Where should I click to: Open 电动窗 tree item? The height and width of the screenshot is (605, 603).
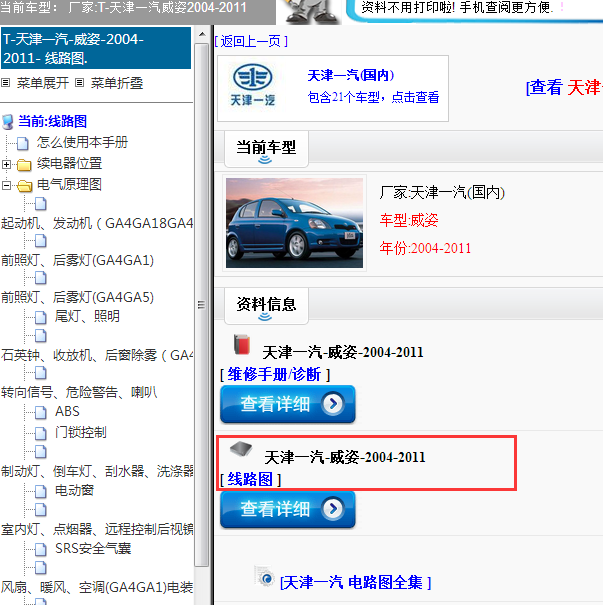click(74, 490)
